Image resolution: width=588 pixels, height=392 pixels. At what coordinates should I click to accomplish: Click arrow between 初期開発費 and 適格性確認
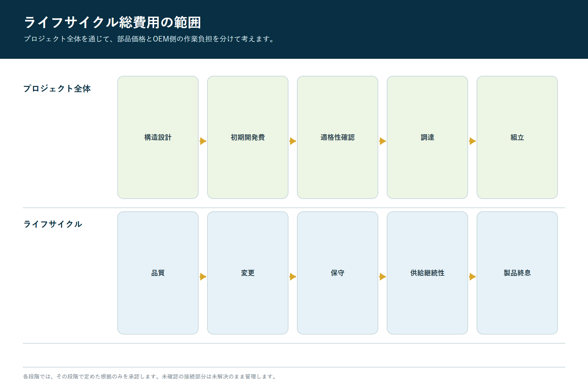293,141
